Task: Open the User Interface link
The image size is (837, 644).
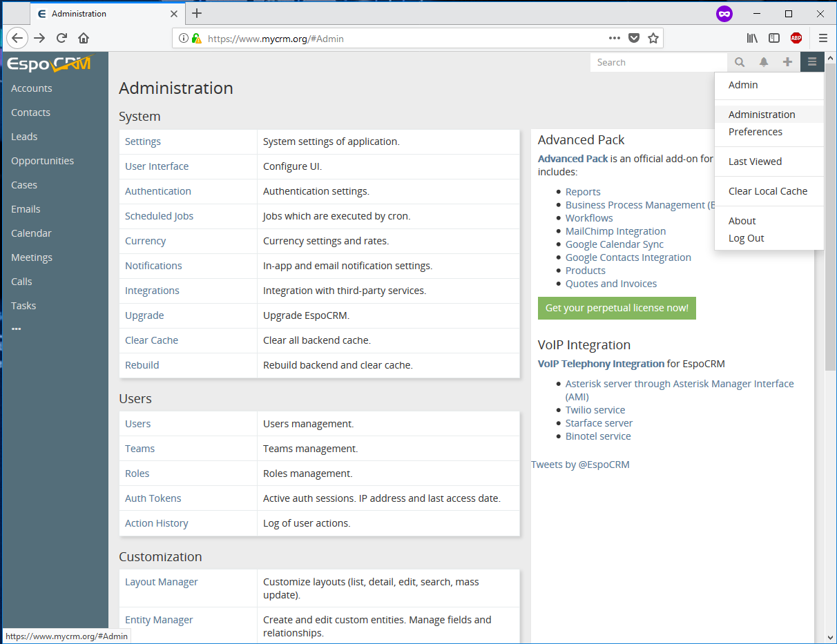Action: point(157,166)
